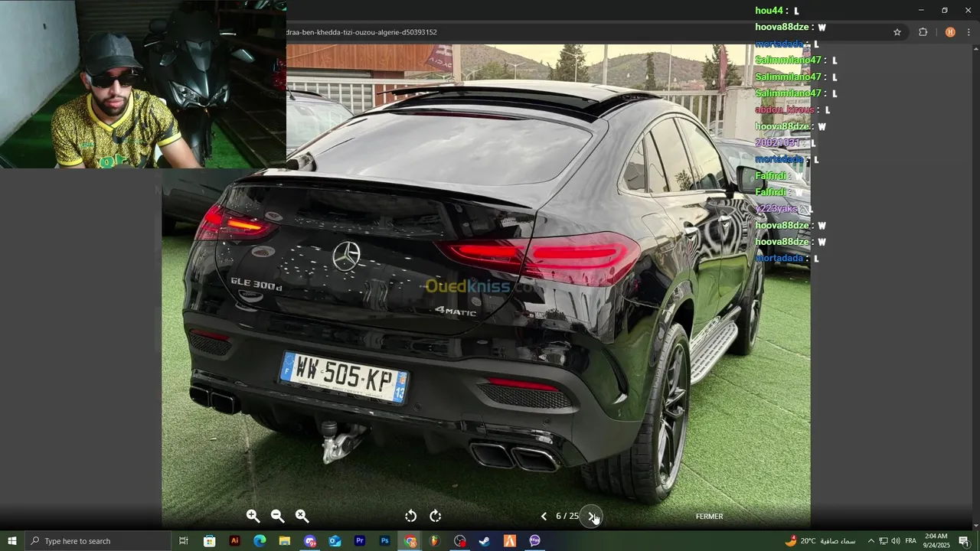Click the URL text in the address bar
Viewport: 980px width, 551px height.
pos(361,32)
